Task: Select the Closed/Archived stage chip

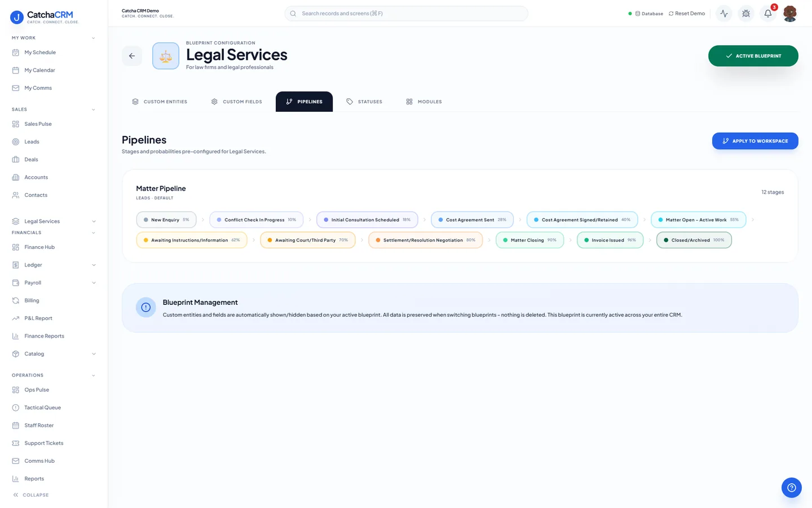Action: [x=694, y=240]
